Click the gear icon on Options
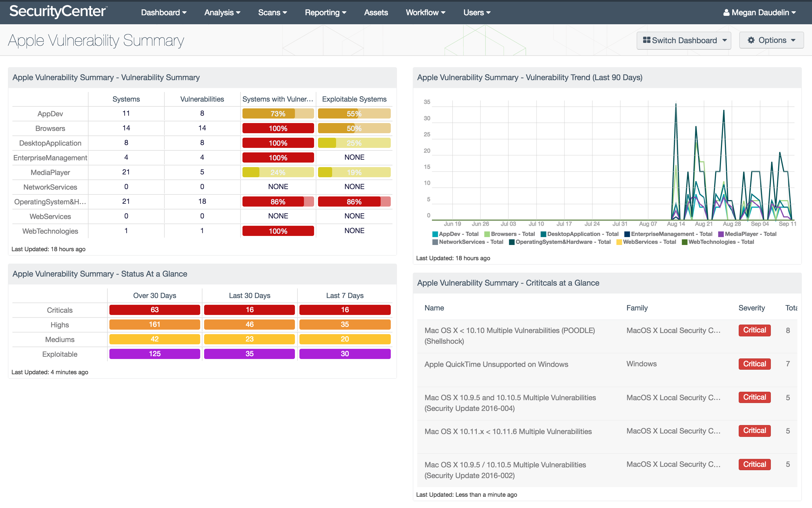Viewport: 812px width, 508px height. click(751, 40)
